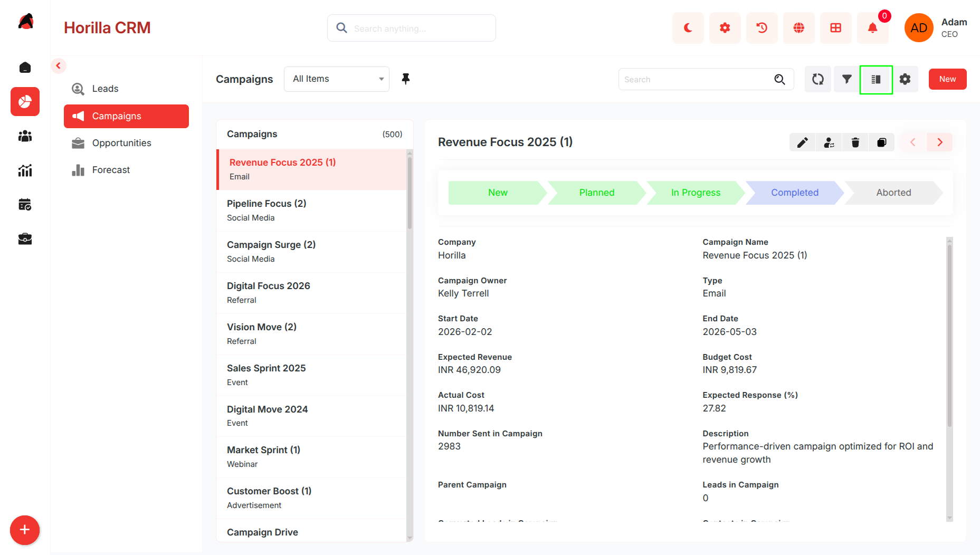
Task: Pin the current view with the pushpin icon
Action: click(405, 79)
